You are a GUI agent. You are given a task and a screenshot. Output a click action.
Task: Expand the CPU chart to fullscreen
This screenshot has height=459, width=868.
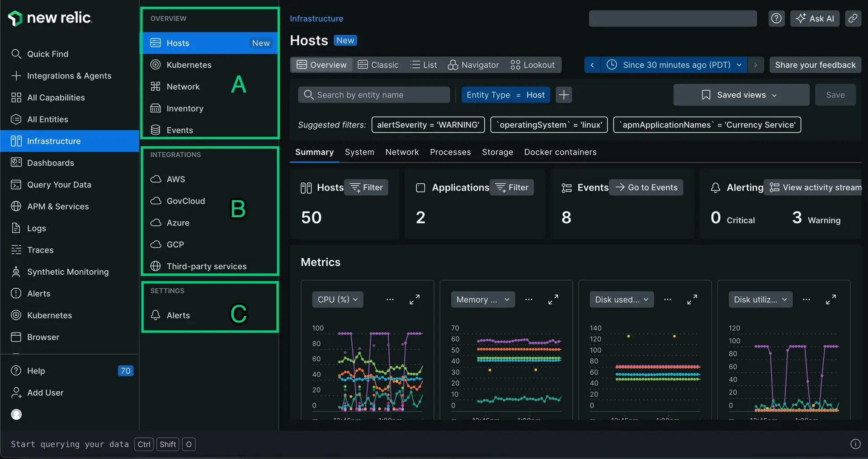pos(415,300)
